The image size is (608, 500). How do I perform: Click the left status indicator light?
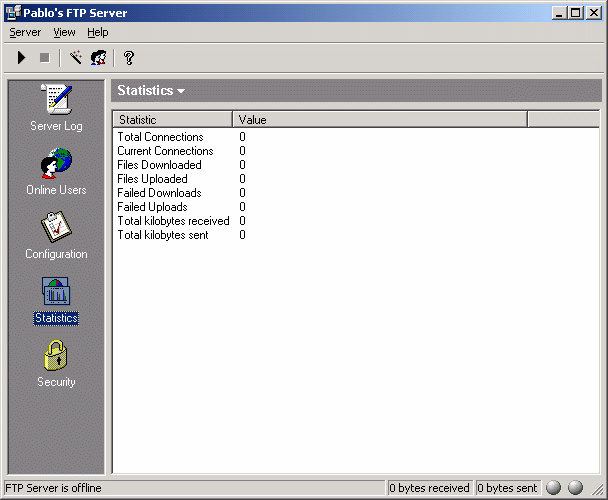554,488
